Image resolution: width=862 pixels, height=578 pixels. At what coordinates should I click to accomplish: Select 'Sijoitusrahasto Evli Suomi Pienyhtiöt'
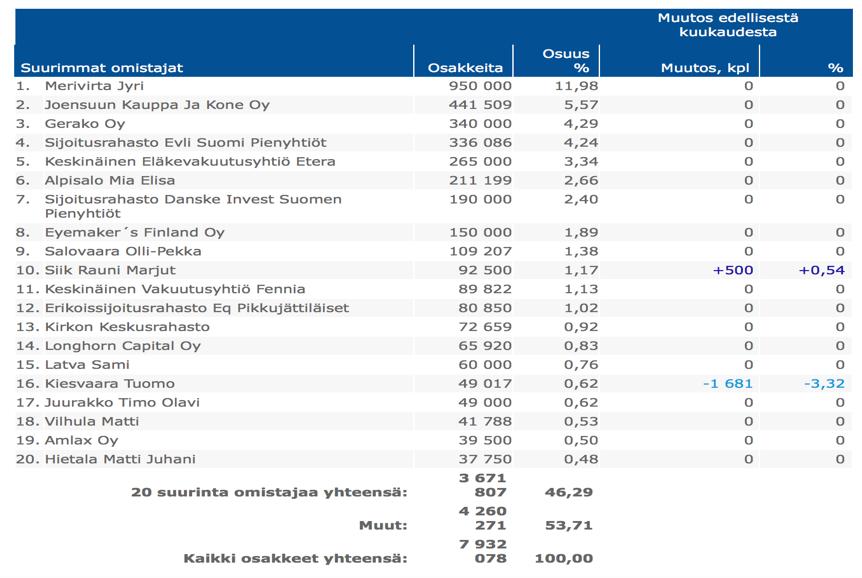(x=185, y=142)
